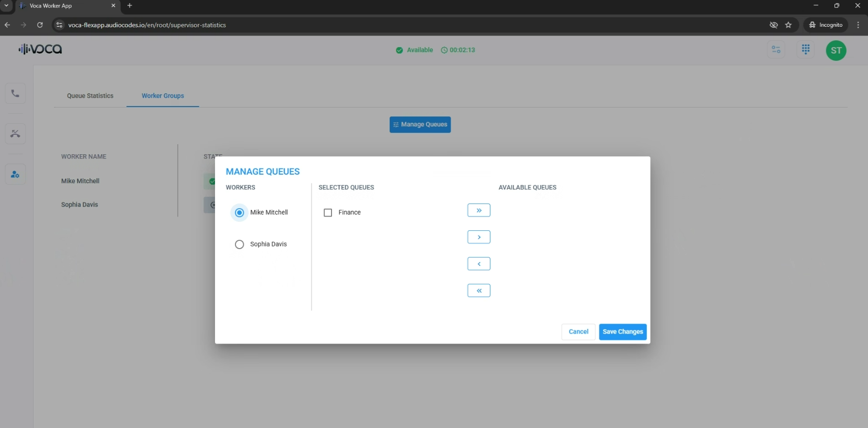This screenshot has width=868, height=428.
Task: Click the settings sliders icon in header
Action: [776, 49]
